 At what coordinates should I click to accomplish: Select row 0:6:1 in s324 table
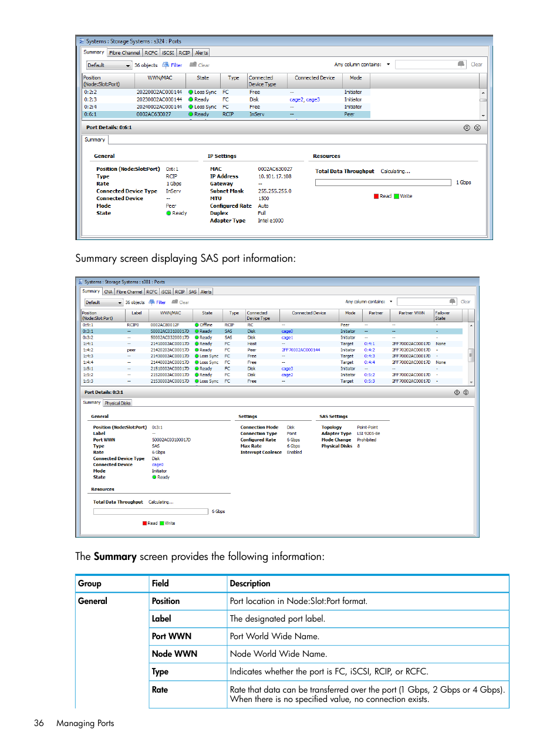pyautogui.click(x=226, y=114)
